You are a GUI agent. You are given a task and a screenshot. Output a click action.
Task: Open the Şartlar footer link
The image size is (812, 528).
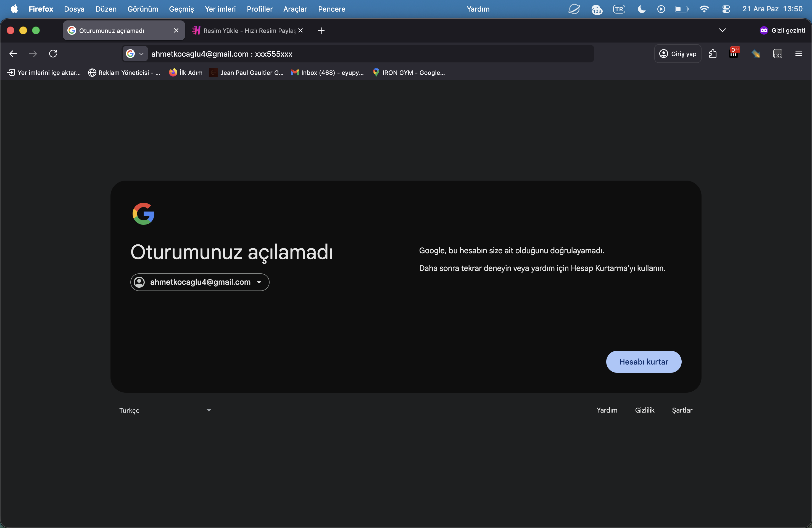click(x=682, y=410)
